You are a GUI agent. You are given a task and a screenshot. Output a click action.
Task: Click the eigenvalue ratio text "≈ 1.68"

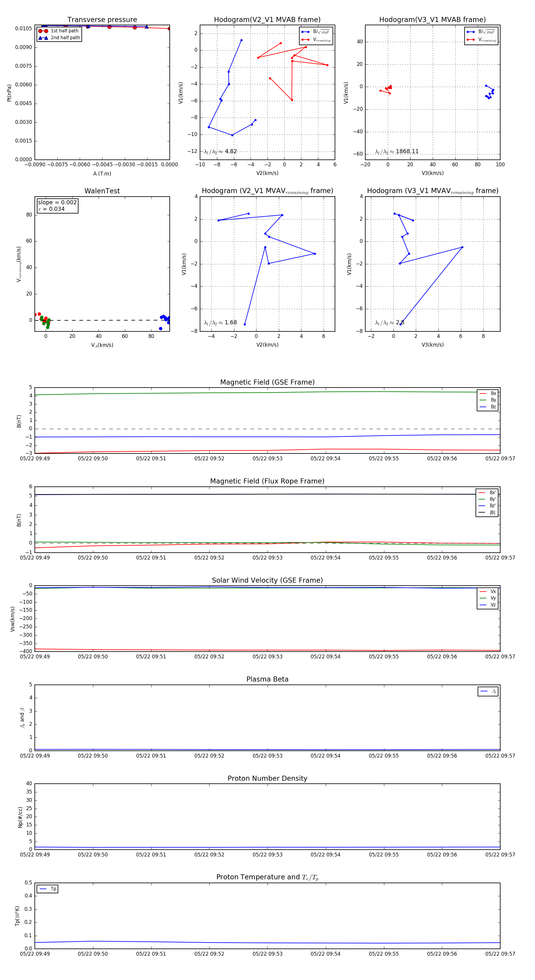228,323
